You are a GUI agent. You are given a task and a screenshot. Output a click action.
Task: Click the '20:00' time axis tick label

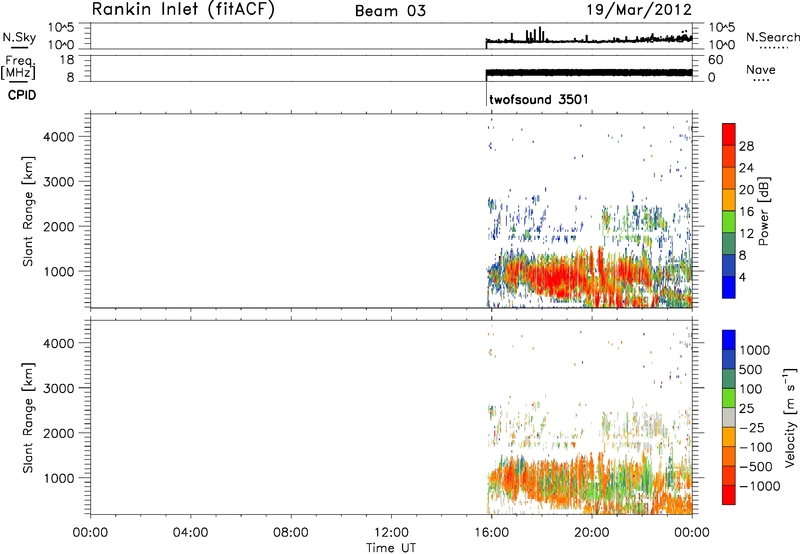tap(592, 533)
